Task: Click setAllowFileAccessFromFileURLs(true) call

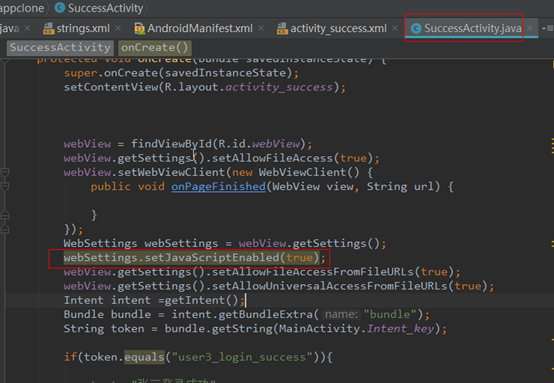Action: click(333, 272)
